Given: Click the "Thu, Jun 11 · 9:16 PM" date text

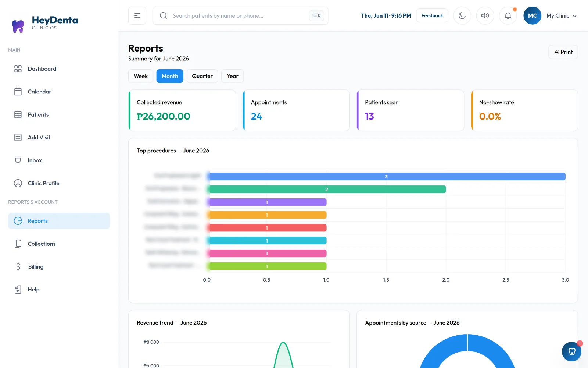Looking at the screenshot, I should point(386,15).
